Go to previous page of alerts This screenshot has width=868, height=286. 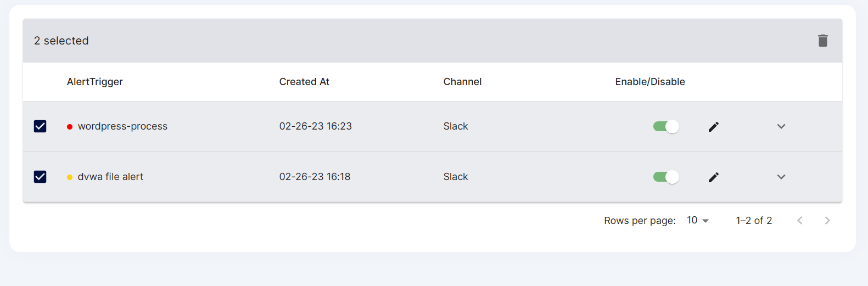[x=800, y=221]
